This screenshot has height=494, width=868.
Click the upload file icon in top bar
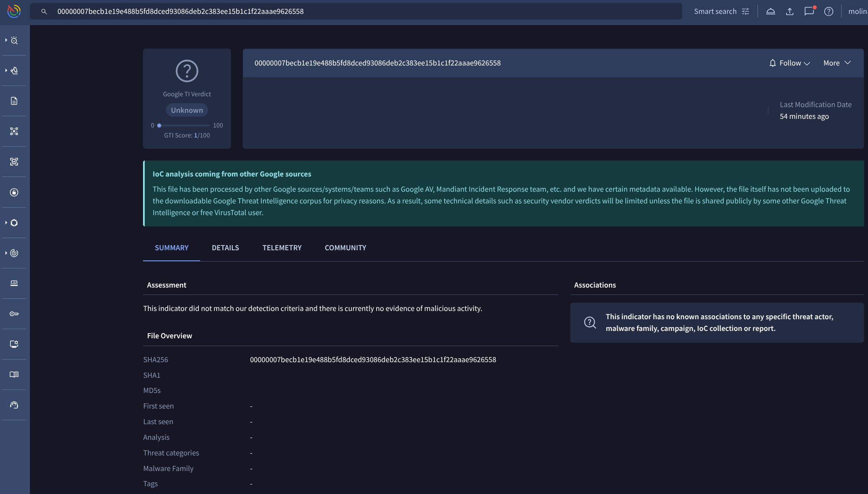(x=790, y=12)
